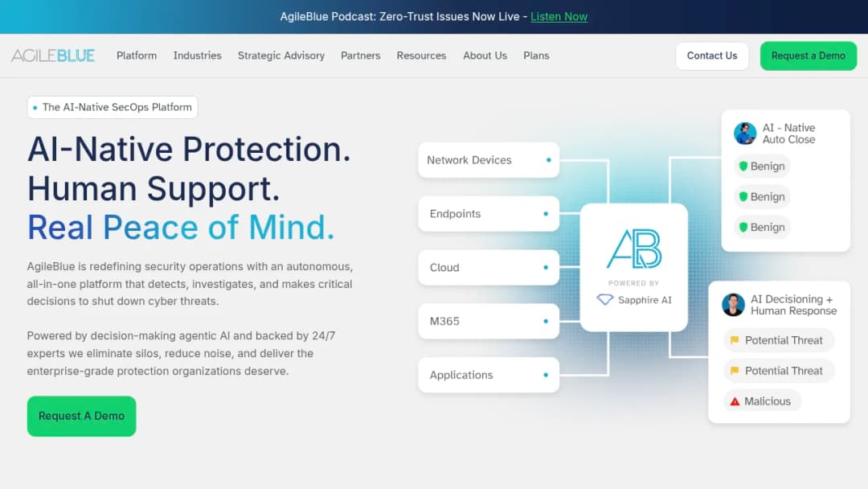868x489 pixels.
Task: Click the Human Support headline line
Action: click(x=154, y=188)
